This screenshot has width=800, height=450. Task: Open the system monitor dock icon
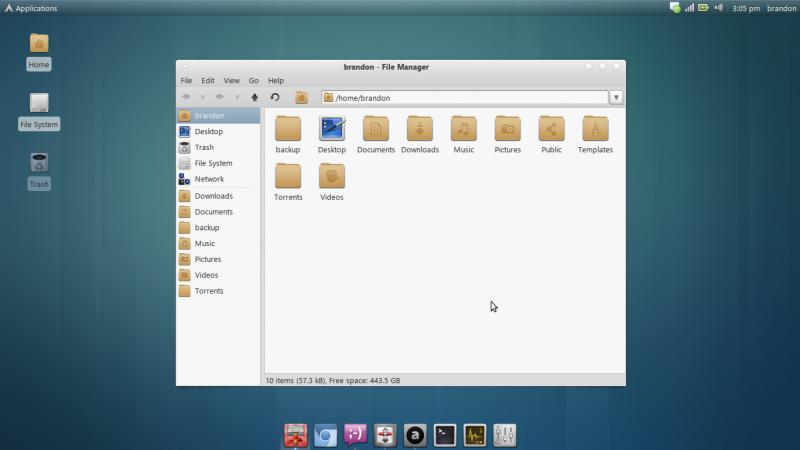[475, 436]
